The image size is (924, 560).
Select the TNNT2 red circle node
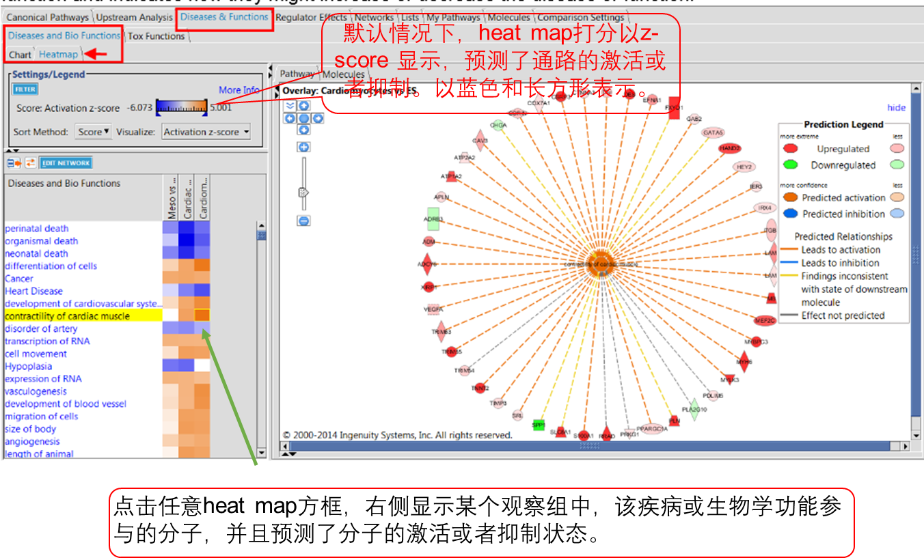point(480,387)
